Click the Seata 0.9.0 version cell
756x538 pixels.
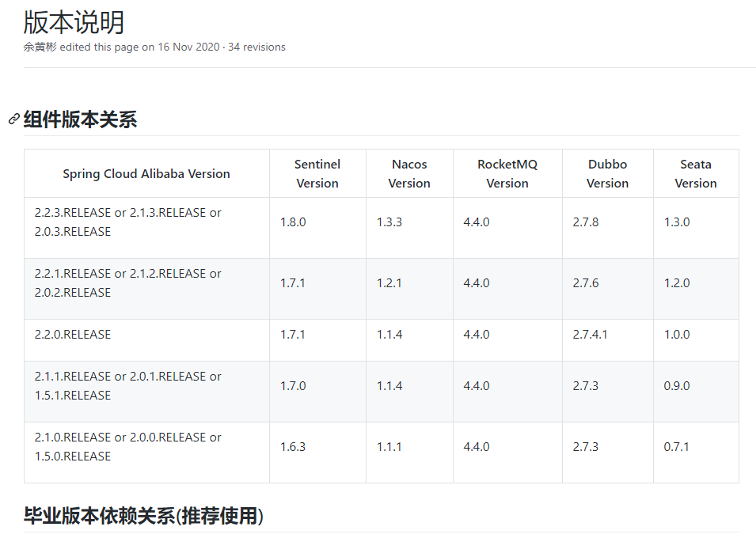coord(677,386)
